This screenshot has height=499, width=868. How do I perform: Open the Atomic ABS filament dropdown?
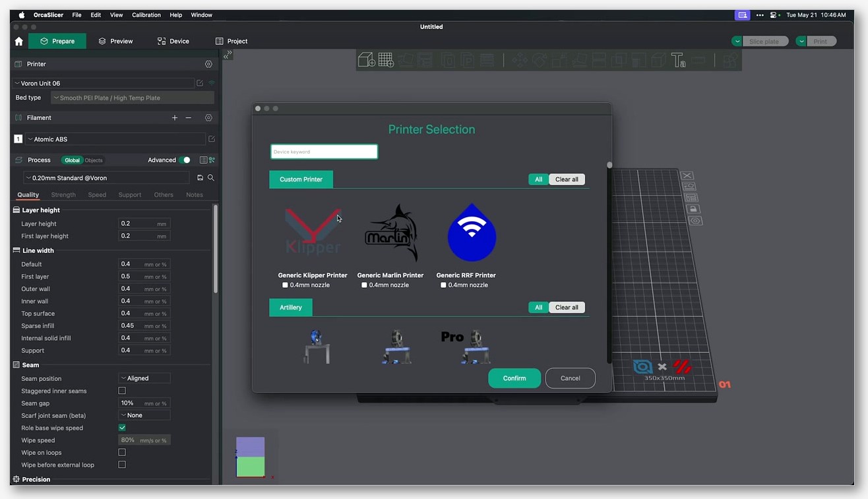(x=115, y=139)
